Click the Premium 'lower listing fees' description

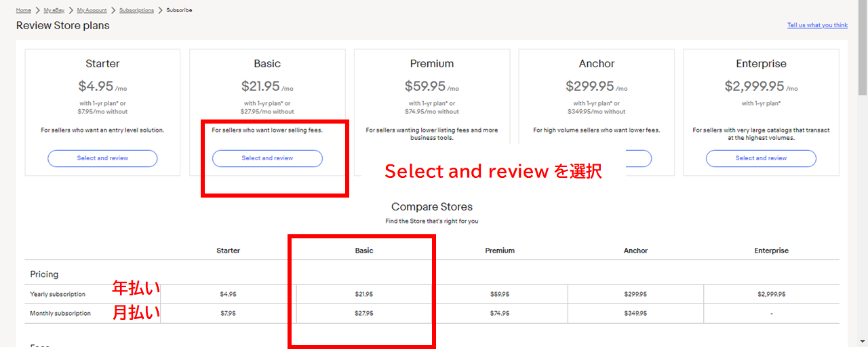click(x=432, y=134)
